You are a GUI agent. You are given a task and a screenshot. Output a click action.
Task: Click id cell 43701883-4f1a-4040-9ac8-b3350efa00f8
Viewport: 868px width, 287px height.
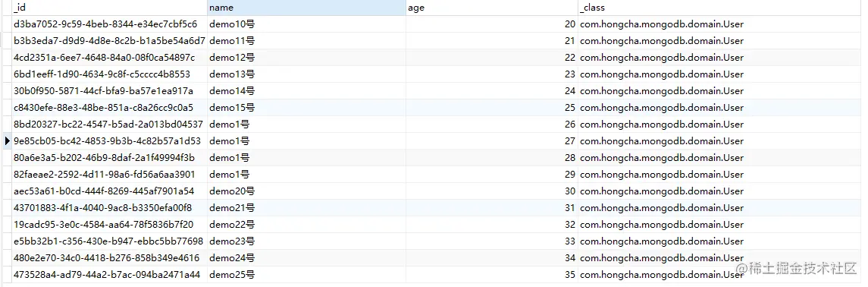109,208
